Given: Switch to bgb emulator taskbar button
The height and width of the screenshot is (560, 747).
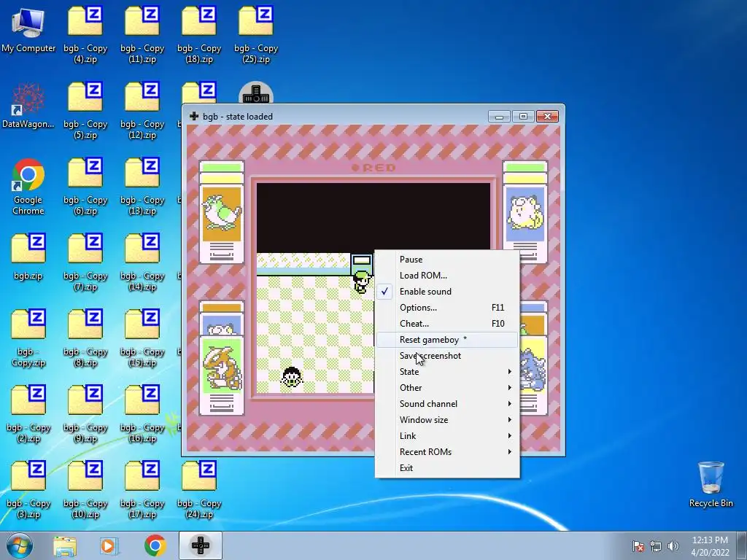Looking at the screenshot, I should [200, 545].
